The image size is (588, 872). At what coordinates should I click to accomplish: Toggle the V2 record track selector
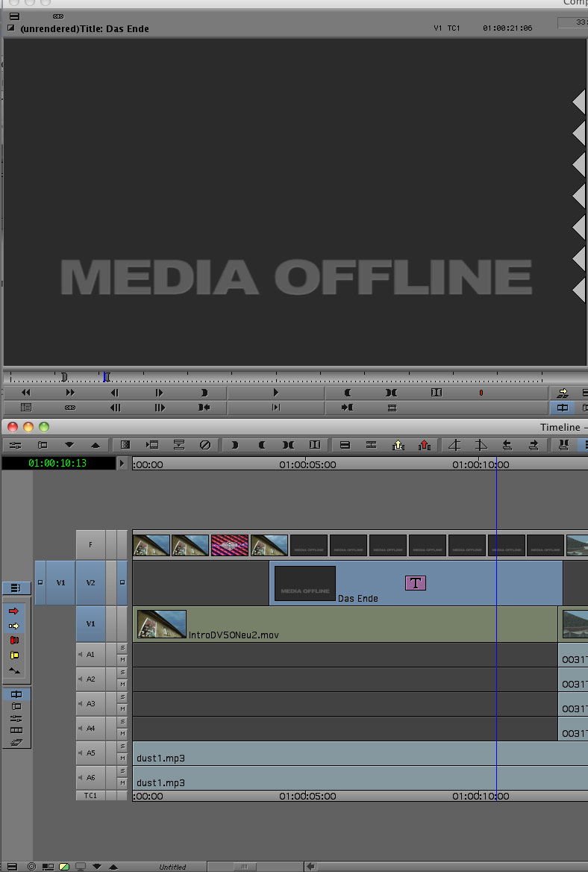(x=90, y=582)
